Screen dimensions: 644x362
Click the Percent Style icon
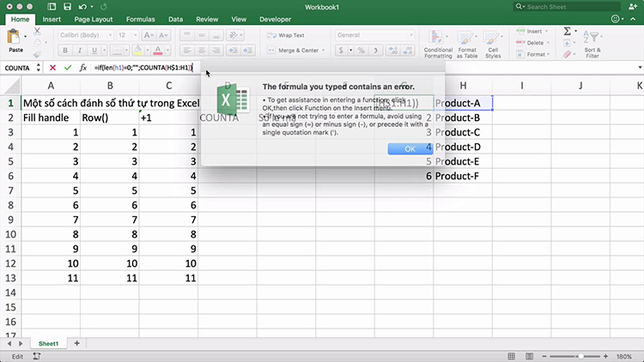(x=361, y=50)
